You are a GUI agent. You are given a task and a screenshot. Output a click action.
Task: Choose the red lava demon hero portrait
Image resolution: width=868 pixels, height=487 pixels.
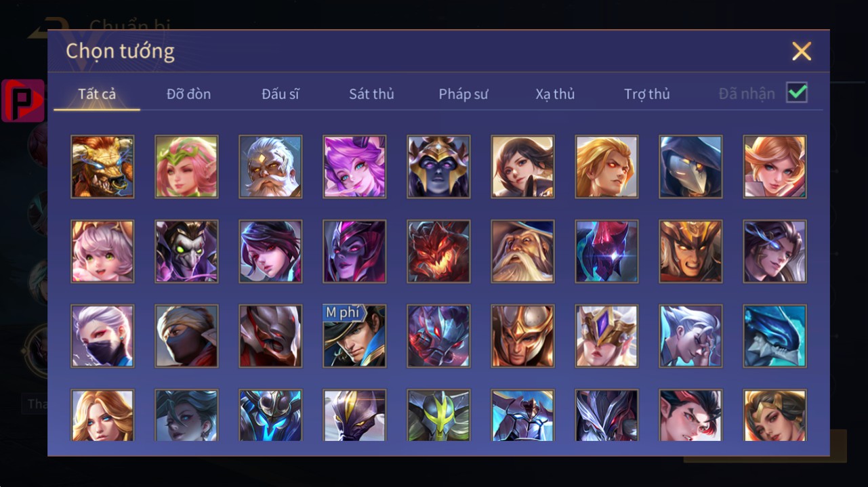(x=438, y=251)
